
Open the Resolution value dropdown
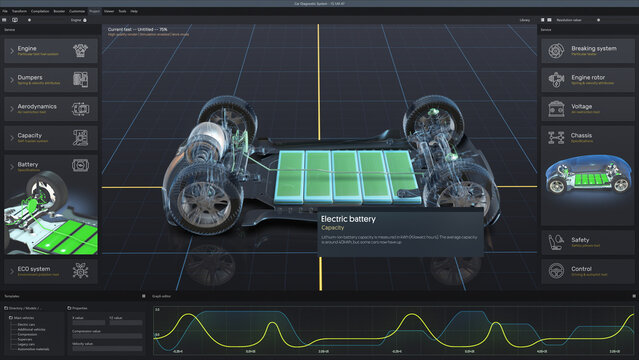569,20
